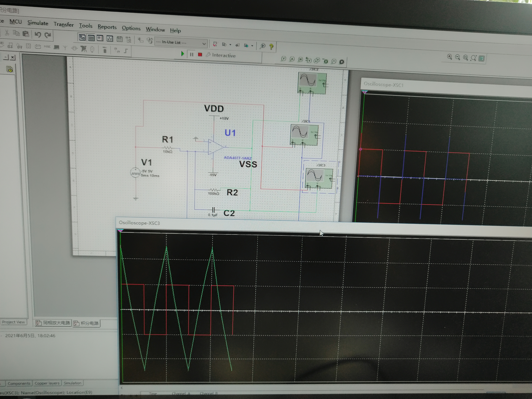Open the Database manager icon
Viewport: 532px width, 399px height.
click(150, 41)
